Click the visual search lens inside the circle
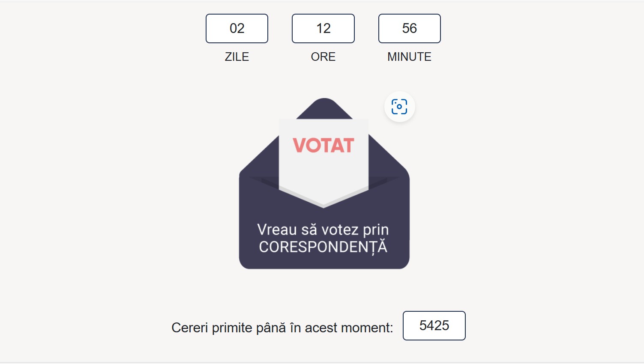This screenshot has width=644, height=364. [x=399, y=107]
